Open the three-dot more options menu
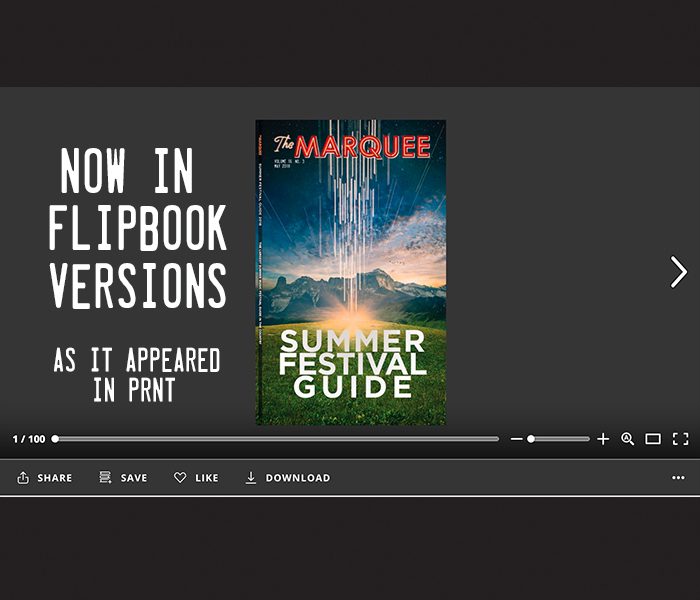The height and width of the screenshot is (600, 700). pos(678,478)
